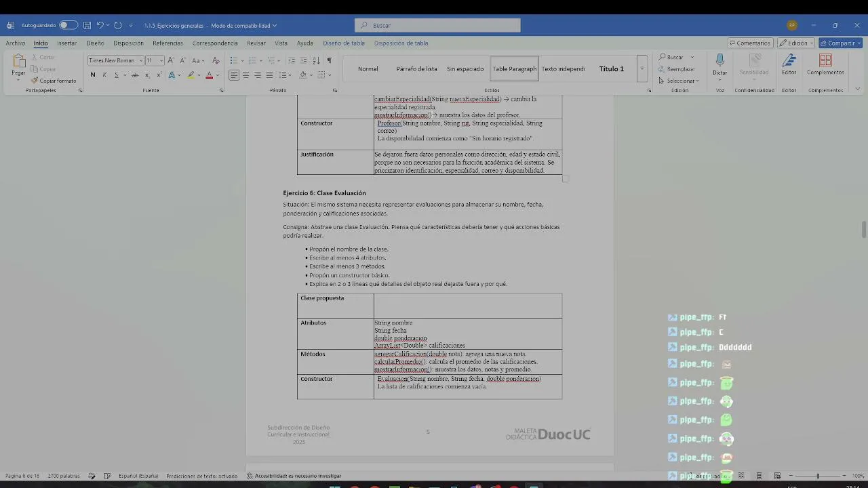This screenshot has width=868, height=488.
Task: Justify the paragraph text
Action: pyautogui.click(x=269, y=75)
